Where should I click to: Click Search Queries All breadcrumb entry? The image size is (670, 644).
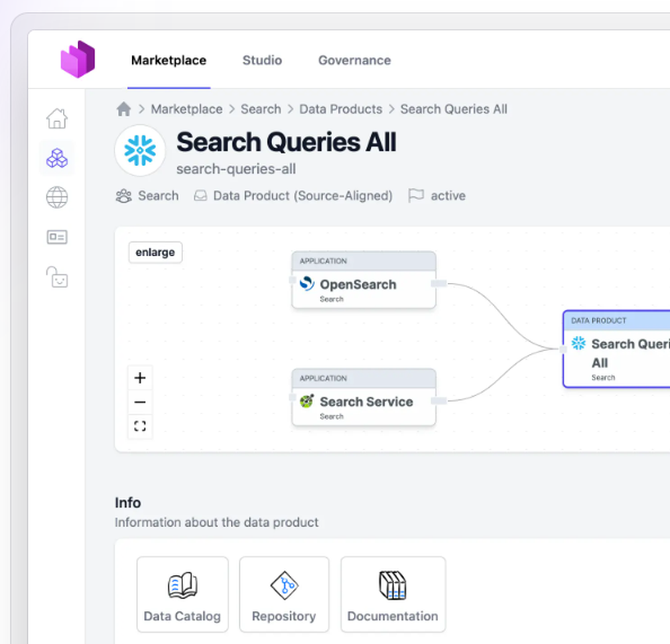(x=454, y=109)
